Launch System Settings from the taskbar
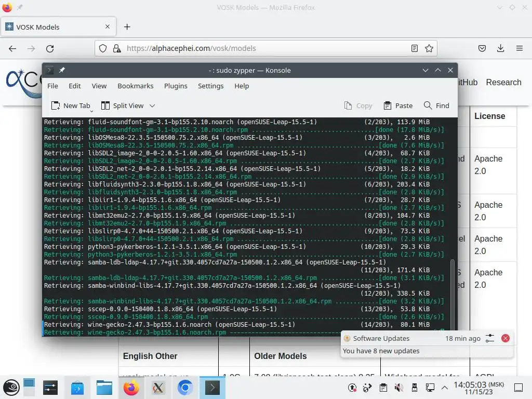532x399 pixels. click(x=50, y=388)
